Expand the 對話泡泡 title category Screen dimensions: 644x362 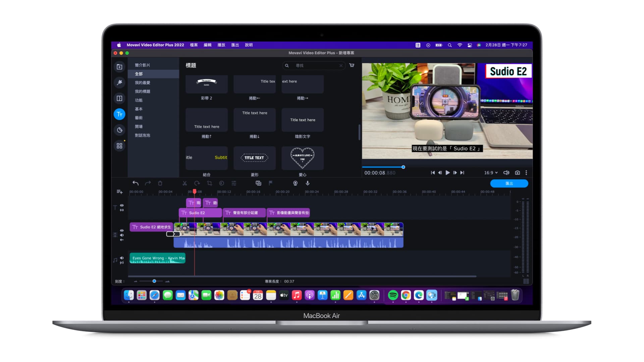tap(143, 135)
